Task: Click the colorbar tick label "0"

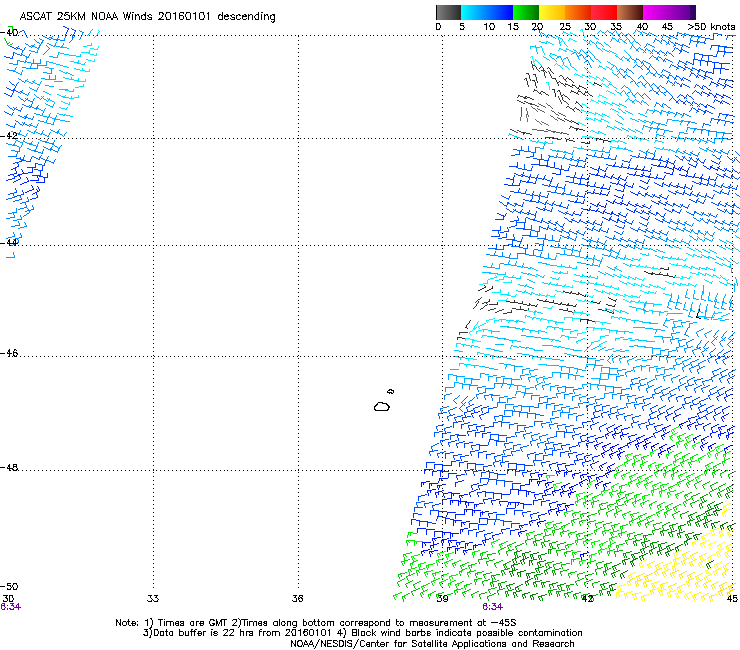Action: 438,27
